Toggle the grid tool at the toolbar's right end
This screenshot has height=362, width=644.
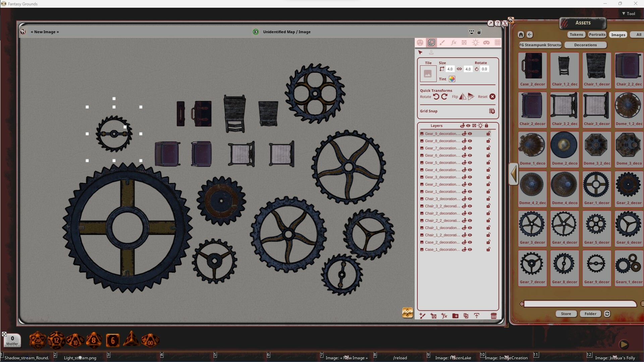(x=498, y=43)
